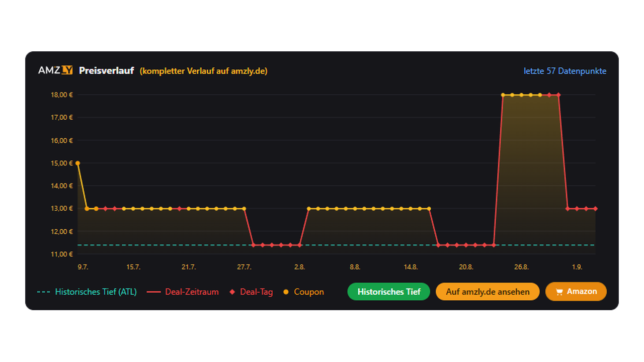Click the '8.8.' date label
644x362 pixels.
[355, 267]
